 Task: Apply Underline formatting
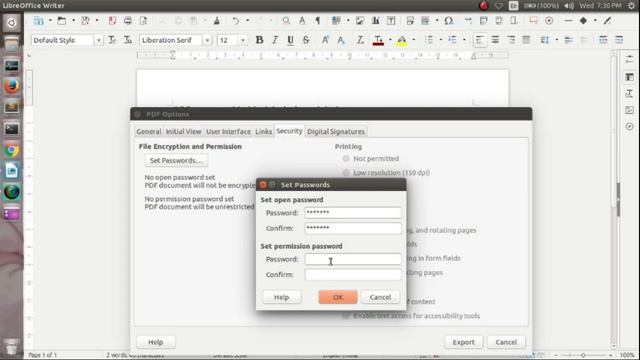point(290,40)
